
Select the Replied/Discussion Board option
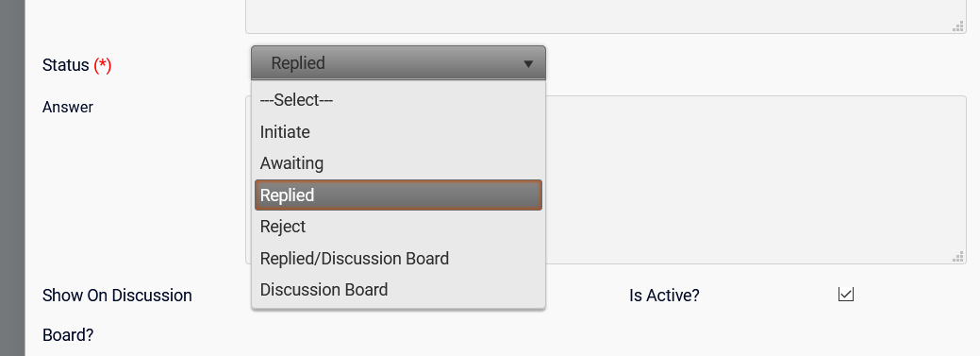[398, 258]
